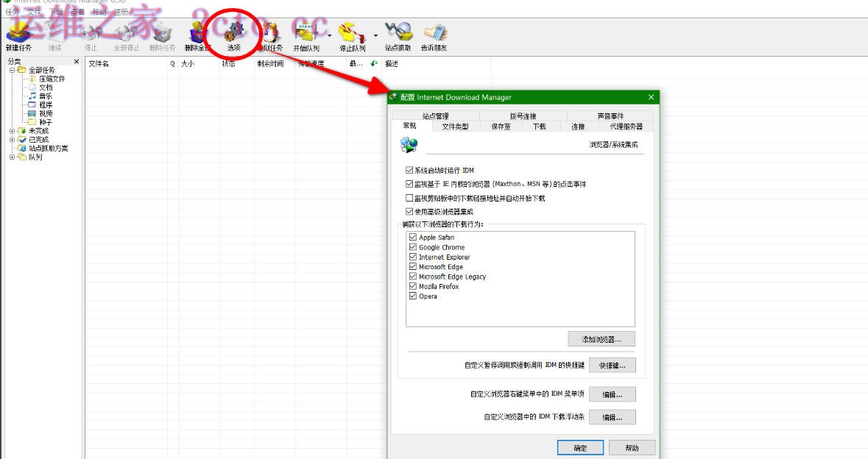Screen dimensions: 868x459
Task: Uncheck Google Chrome in the browser list
Action: 413,247
